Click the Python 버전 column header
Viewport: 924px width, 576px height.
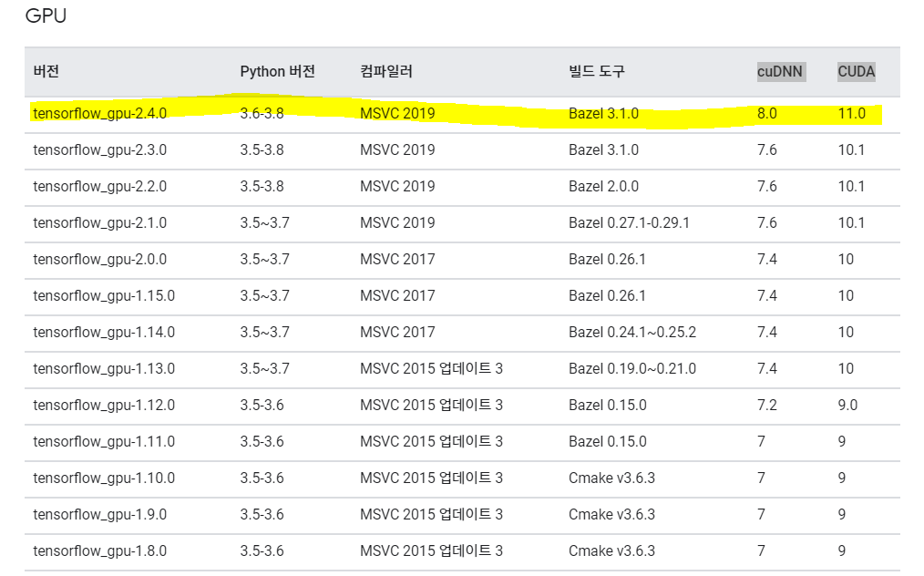click(278, 71)
